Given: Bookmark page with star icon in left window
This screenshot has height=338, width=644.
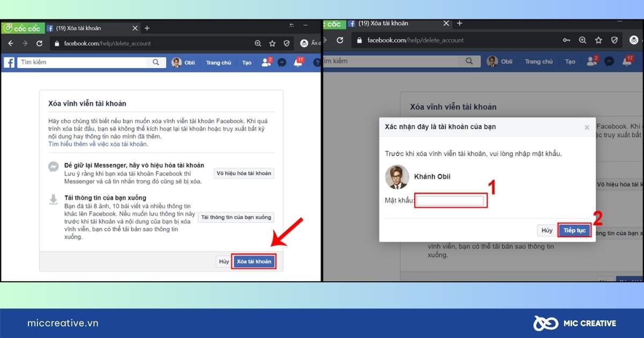Looking at the screenshot, I should click(272, 43).
